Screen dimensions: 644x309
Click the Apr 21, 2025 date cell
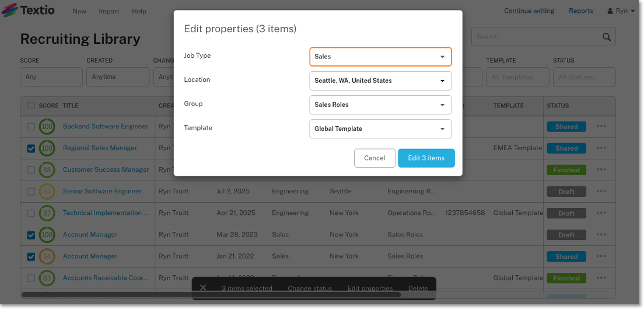click(x=236, y=213)
